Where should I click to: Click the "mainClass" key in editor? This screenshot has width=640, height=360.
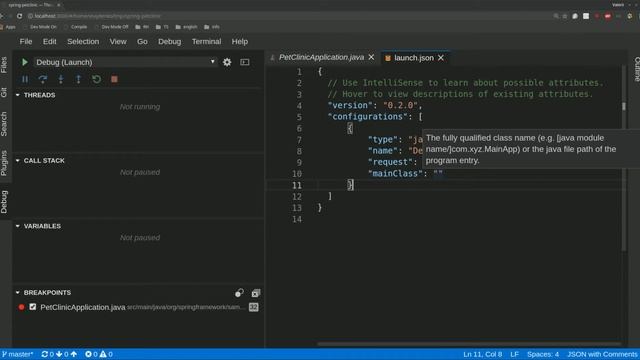[395, 173]
